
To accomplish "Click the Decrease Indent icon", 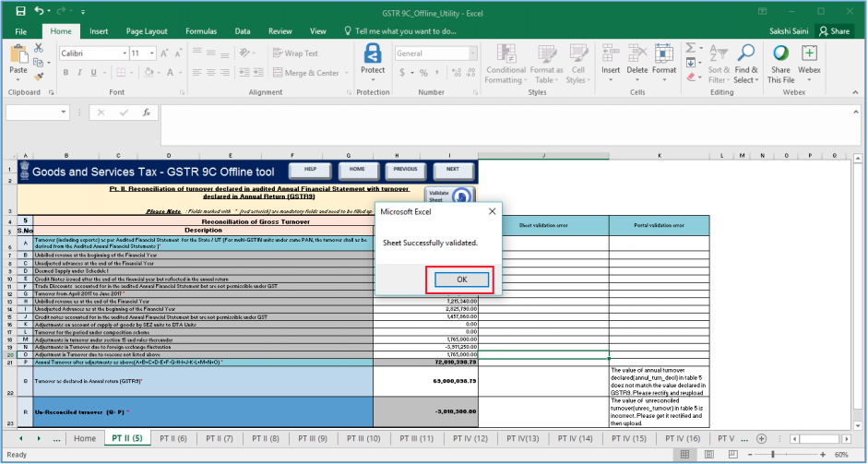I will [x=243, y=73].
